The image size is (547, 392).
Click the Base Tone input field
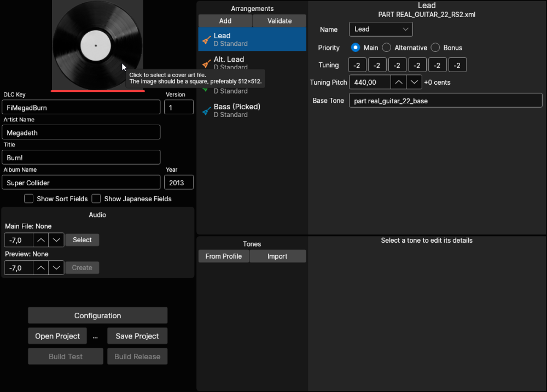(x=445, y=101)
